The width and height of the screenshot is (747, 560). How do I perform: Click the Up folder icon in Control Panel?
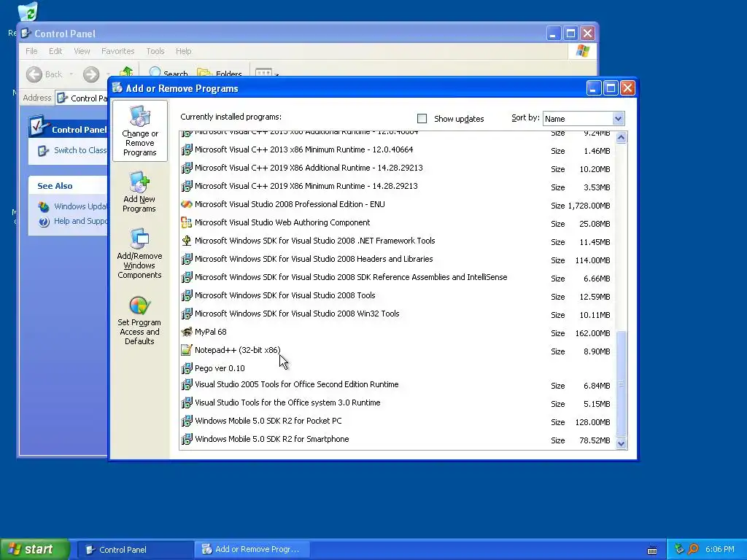tap(126, 72)
